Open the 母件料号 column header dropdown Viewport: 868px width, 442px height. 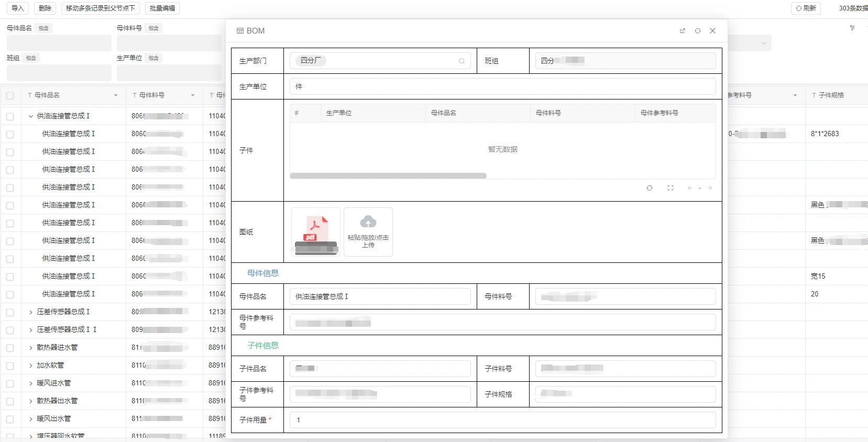pyautogui.click(x=193, y=95)
